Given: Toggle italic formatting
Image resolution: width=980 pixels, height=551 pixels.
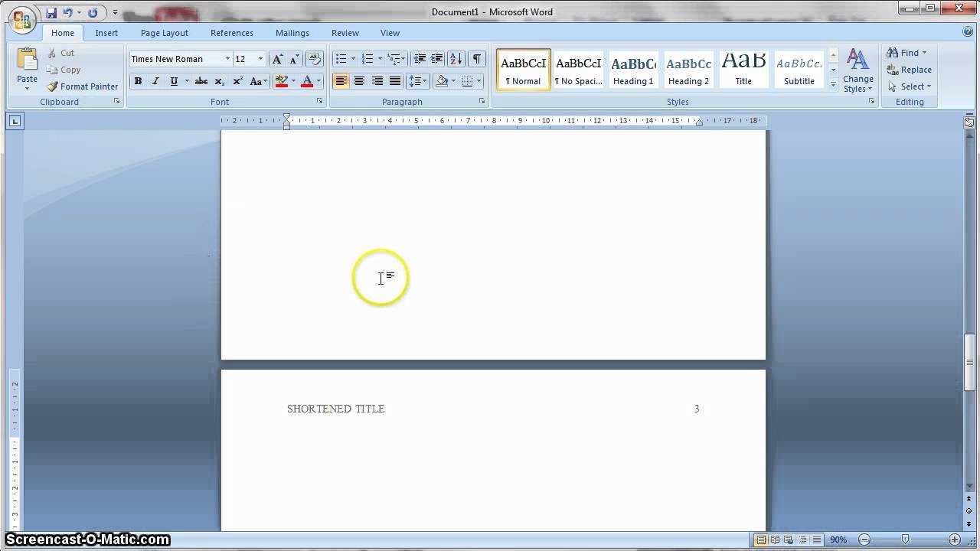Looking at the screenshot, I should coord(155,81).
